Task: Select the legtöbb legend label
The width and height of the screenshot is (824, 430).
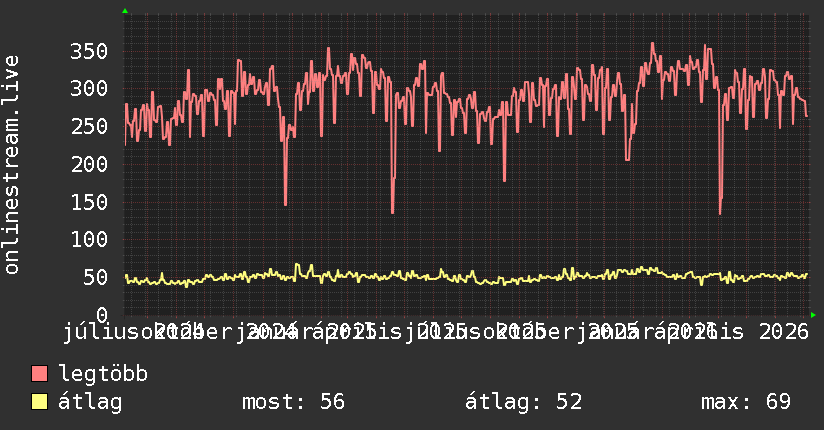Action: (103, 374)
